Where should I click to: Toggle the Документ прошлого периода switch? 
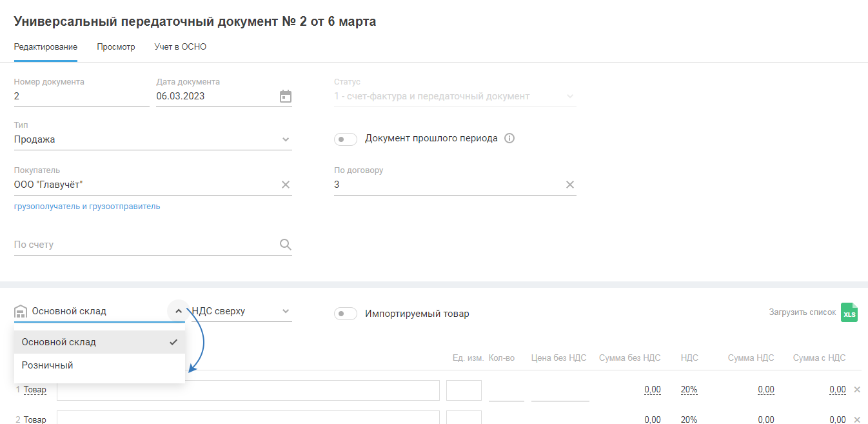[346, 139]
